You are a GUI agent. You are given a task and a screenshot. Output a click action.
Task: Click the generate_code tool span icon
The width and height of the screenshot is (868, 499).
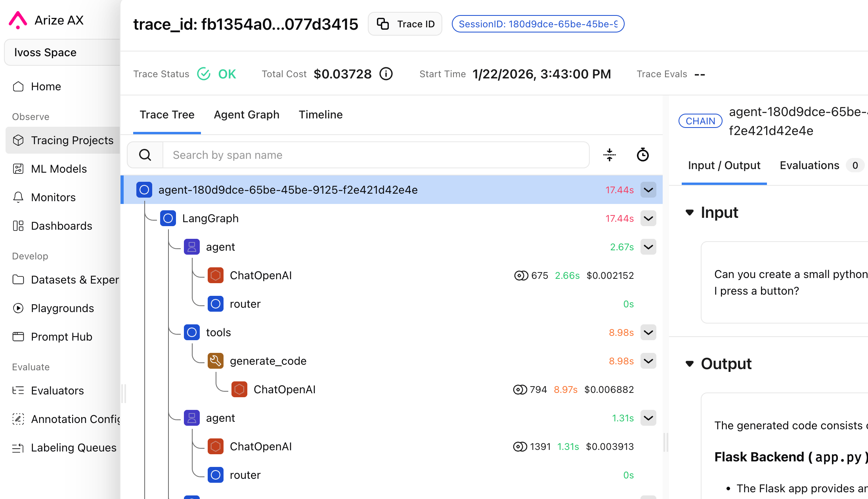[215, 361]
